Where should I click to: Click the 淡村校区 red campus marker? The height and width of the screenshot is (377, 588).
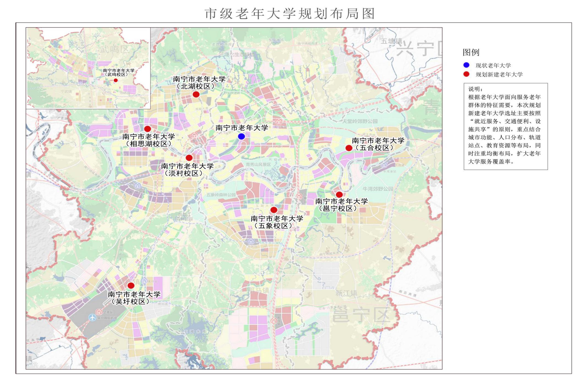coord(189,158)
